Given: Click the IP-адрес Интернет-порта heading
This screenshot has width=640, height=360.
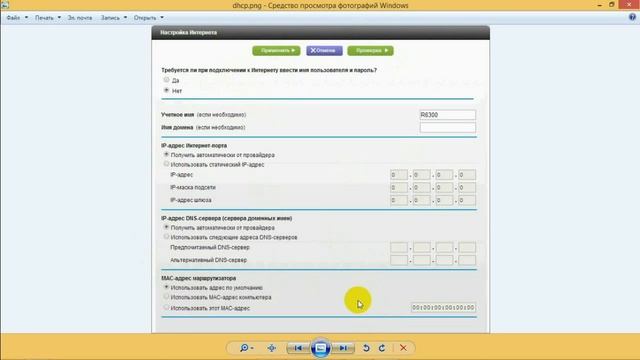Looking at the screenshot, I should [194, 145].
